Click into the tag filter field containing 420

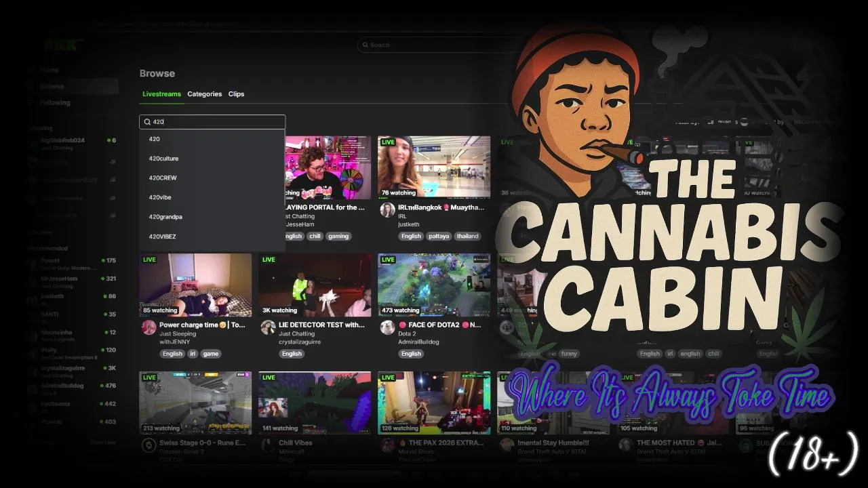click(x=212, y=122)
